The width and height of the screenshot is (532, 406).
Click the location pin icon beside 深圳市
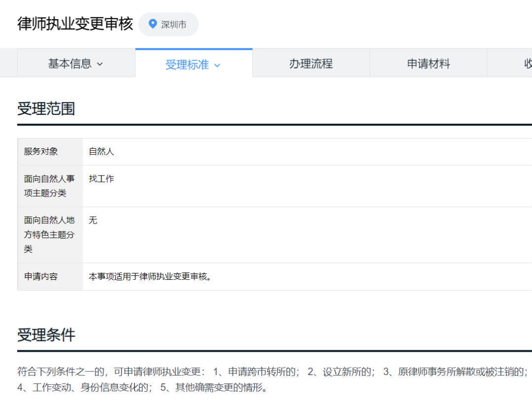coord(153,24)
